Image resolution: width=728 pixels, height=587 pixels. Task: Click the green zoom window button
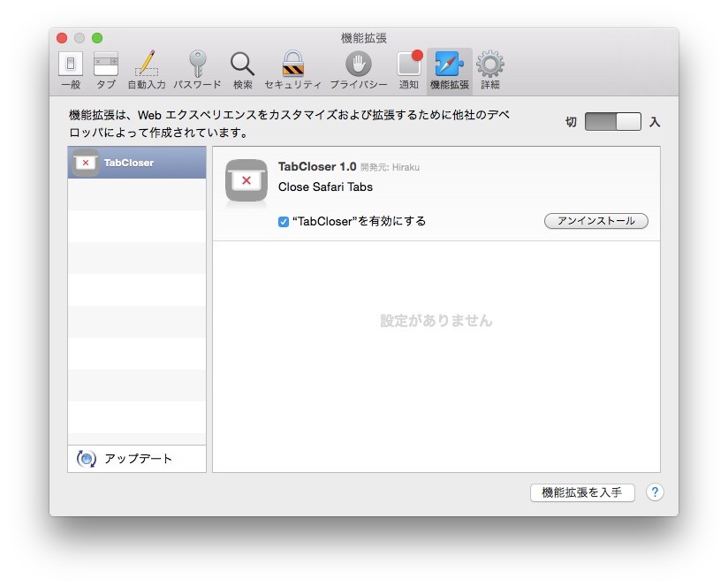(x=97, y=38)
